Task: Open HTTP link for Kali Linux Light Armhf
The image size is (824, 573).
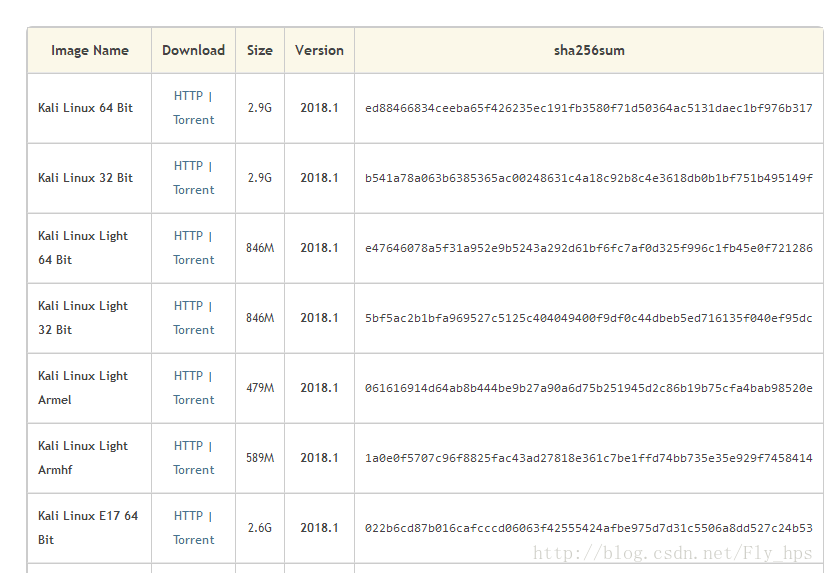Action: click(188, 445)
